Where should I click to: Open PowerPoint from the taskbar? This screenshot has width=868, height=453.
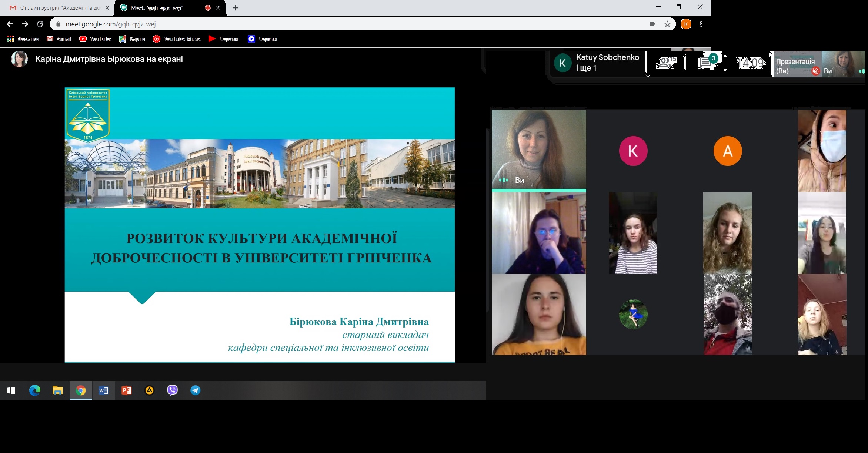127,390
